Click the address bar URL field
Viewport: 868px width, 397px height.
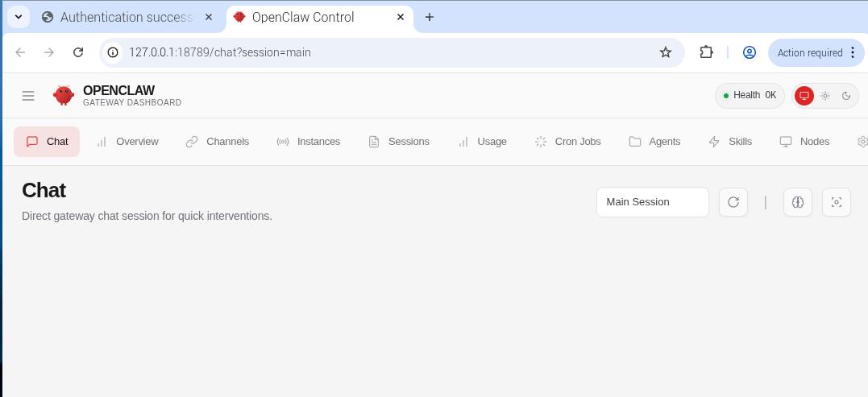387,52
